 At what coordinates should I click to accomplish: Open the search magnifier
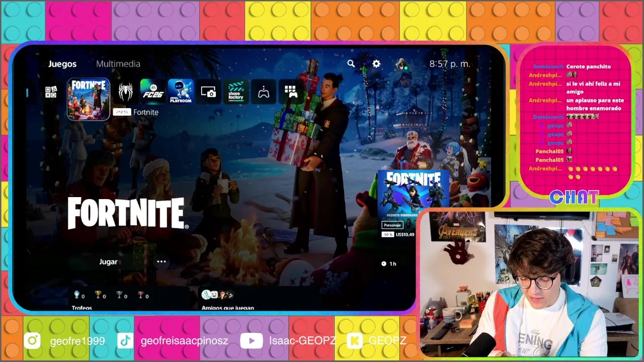coord(351,64)
